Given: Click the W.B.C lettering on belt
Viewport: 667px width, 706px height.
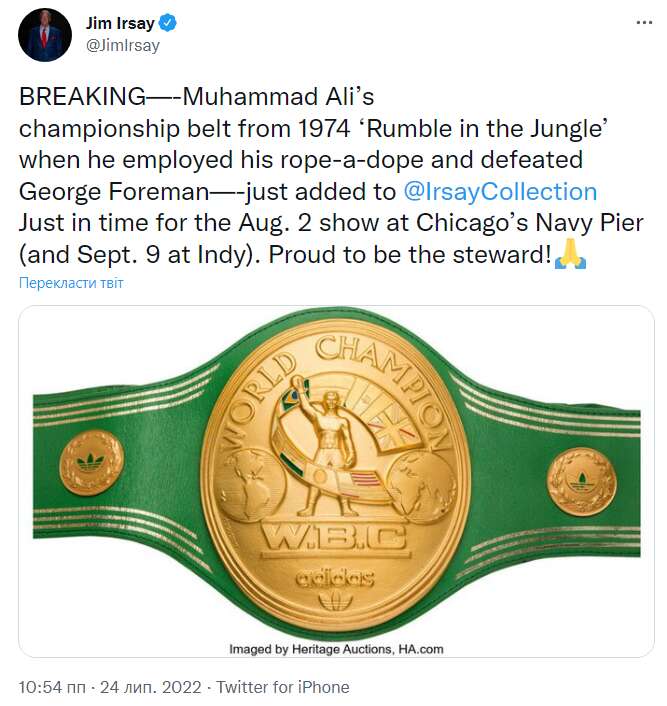Looking at the screenshot, I should pyautogui.click(x=334, y=539).
